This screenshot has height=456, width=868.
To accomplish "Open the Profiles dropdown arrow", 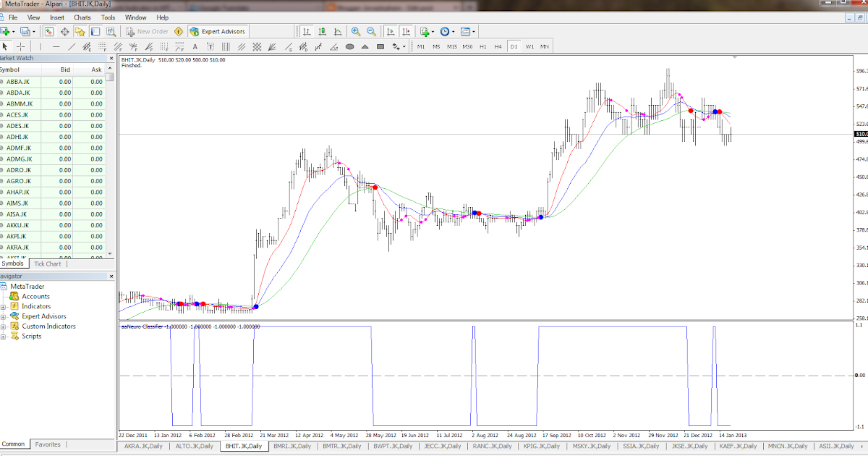I will [x=35, y=32].
